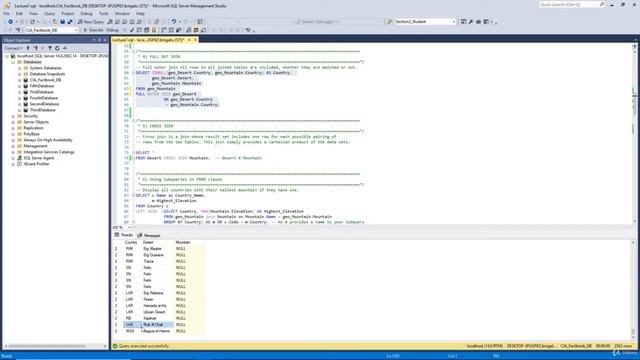Click the Activity Monitor icon in Object Explorer
Viewport: 640px width, 360px height.
click(x=64, y=48)
